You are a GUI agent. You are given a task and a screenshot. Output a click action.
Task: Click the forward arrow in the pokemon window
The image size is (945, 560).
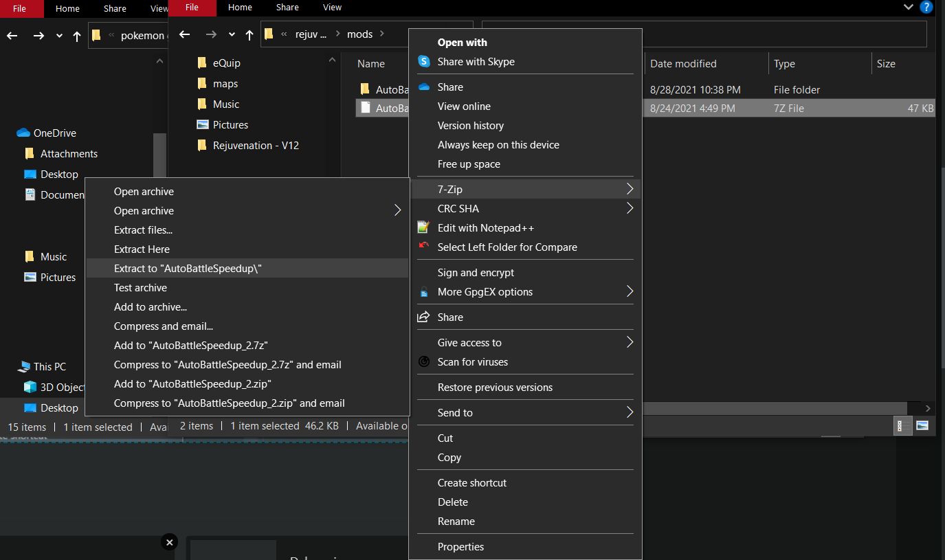coord(38,36)
